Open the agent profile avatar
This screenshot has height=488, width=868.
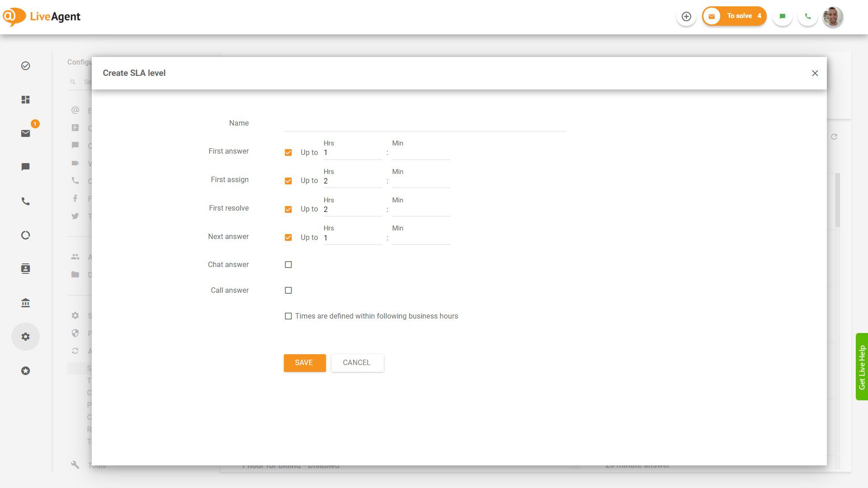click(832, 16)
